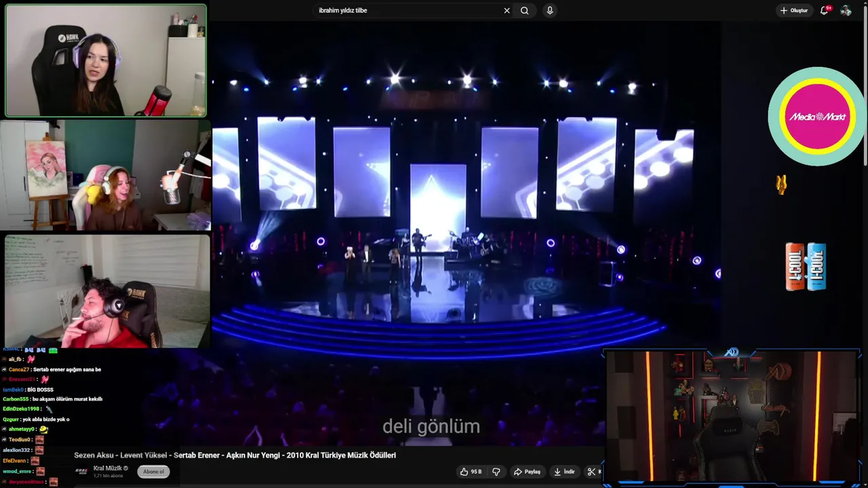Screen dimensions: 868x488
Task: Select the middle webcam with portrait painting
Action: click(x=106, y=176)
